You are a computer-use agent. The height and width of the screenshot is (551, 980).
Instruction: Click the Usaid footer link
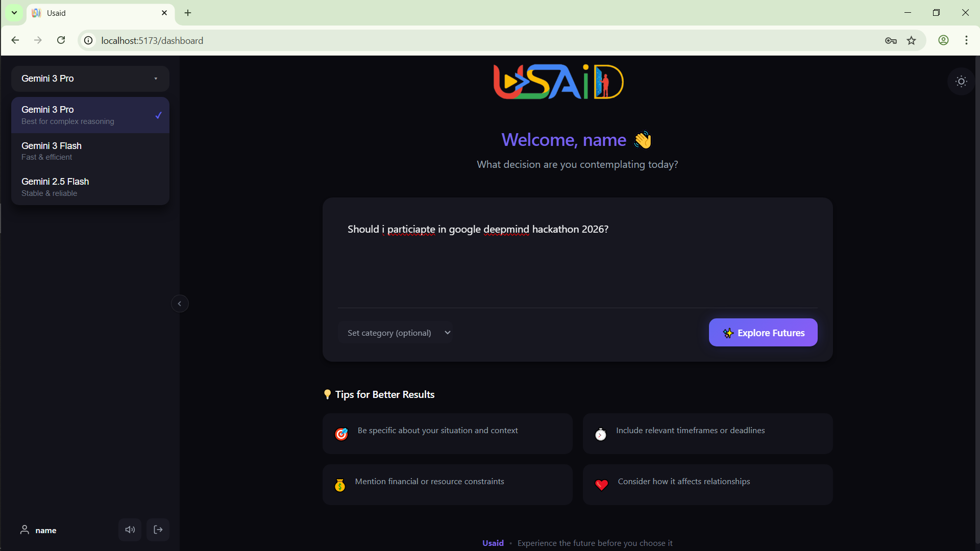pyautogui.click(x=493, y=543)
